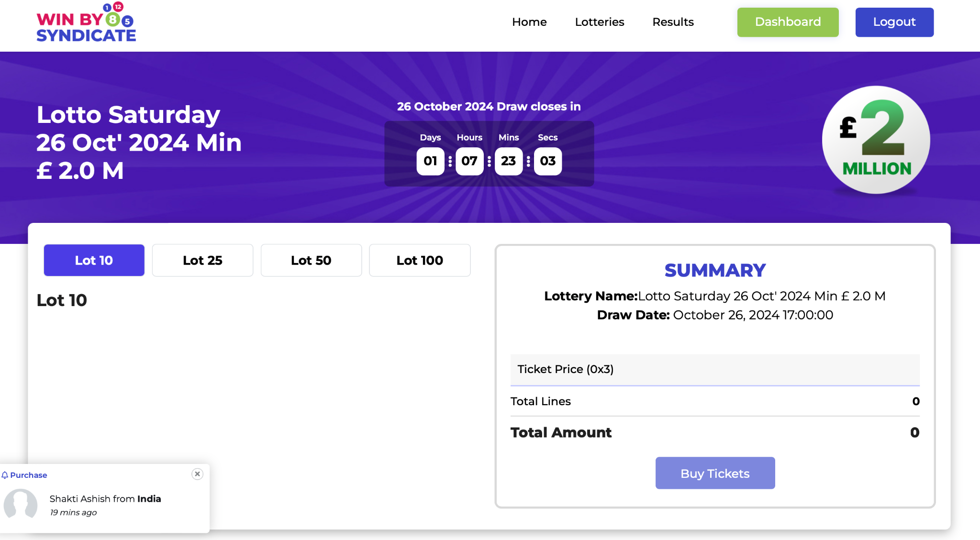Click the Ticket Price row in Summary

tap(714, 369)
